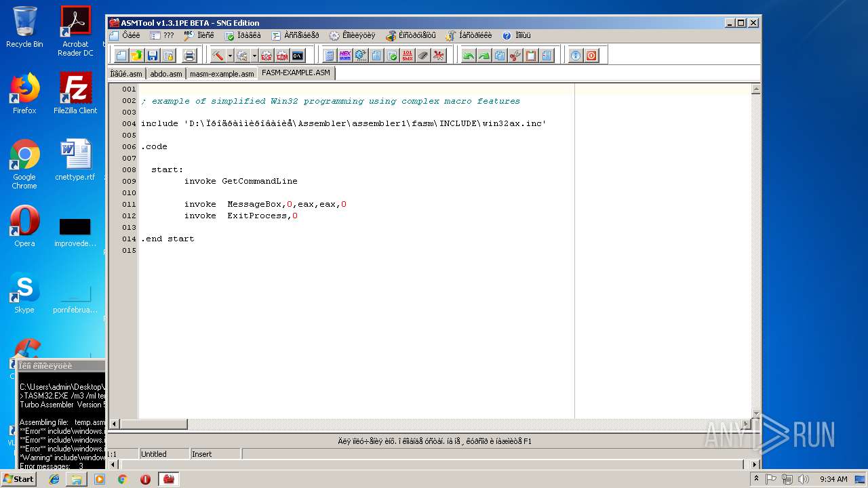
Task: Select the gray eraser toolbar icon
Action: click(423, 56)
